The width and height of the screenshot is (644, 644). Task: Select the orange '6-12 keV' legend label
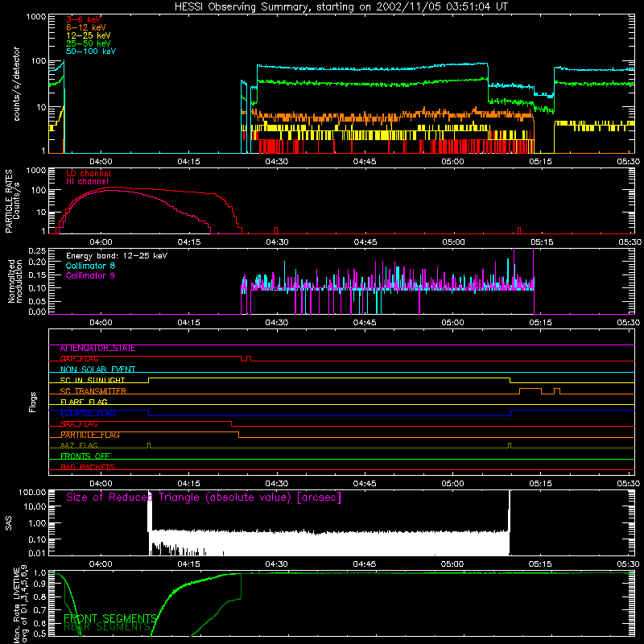(86, 27)
